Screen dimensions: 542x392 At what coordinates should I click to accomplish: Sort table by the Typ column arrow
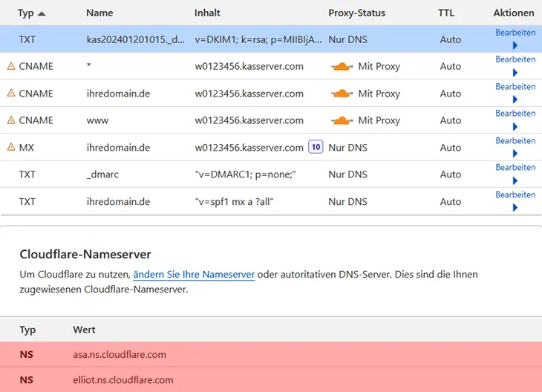[42, 14]
